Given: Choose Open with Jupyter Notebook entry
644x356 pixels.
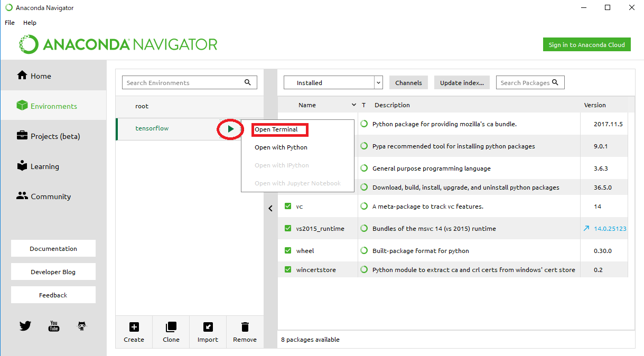Looking at the screenshot, I should point(297,183).
